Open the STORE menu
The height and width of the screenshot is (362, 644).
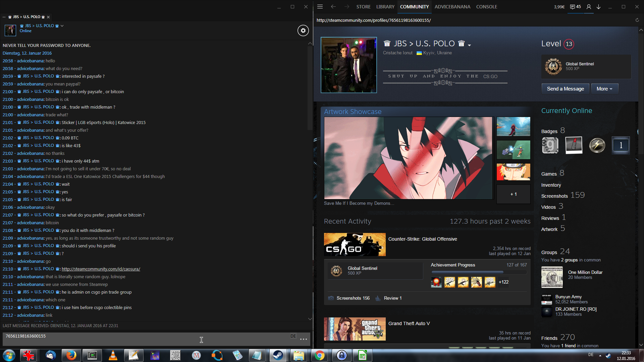click(363, 7)
